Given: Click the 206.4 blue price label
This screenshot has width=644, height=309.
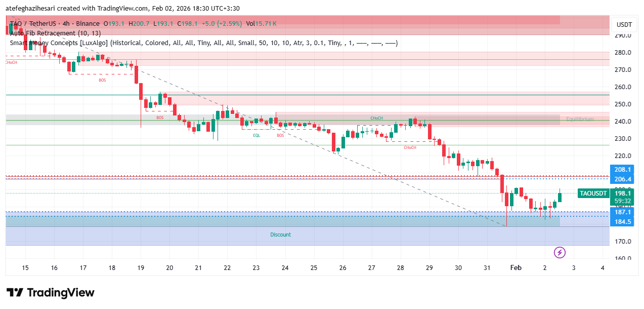Looking at the screenshot, I should pos(623,179).
